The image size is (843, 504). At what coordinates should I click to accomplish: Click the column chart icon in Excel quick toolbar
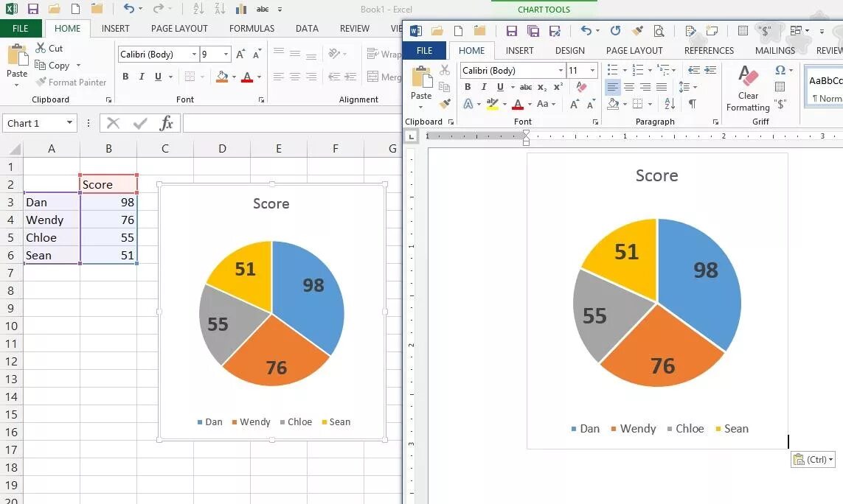coord(241,9)
